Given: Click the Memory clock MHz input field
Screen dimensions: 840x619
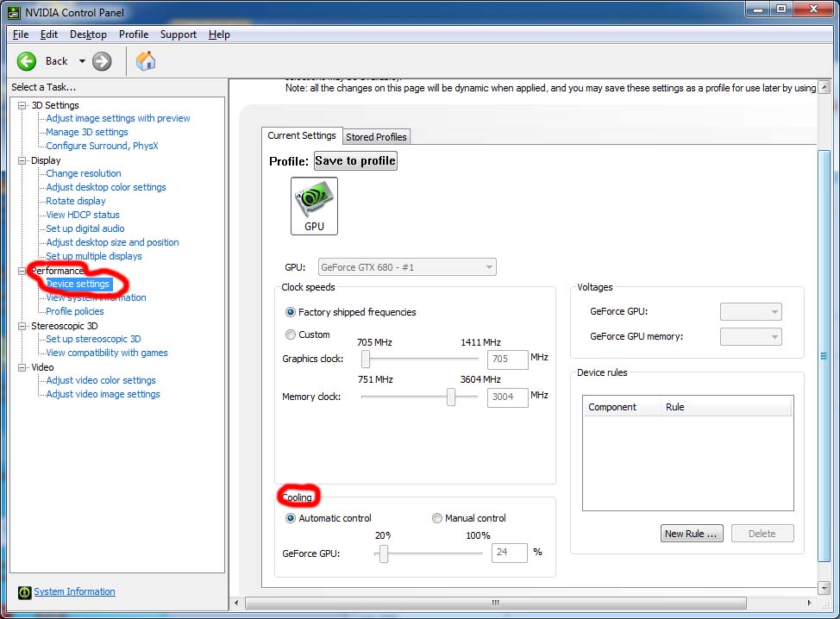Looking at the screenshot, I should (507, 397).
